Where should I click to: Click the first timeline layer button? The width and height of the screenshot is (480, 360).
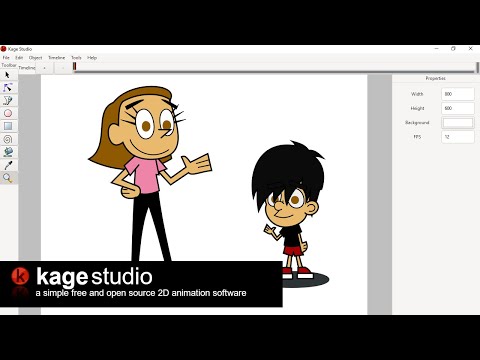(x=44, y=68)
